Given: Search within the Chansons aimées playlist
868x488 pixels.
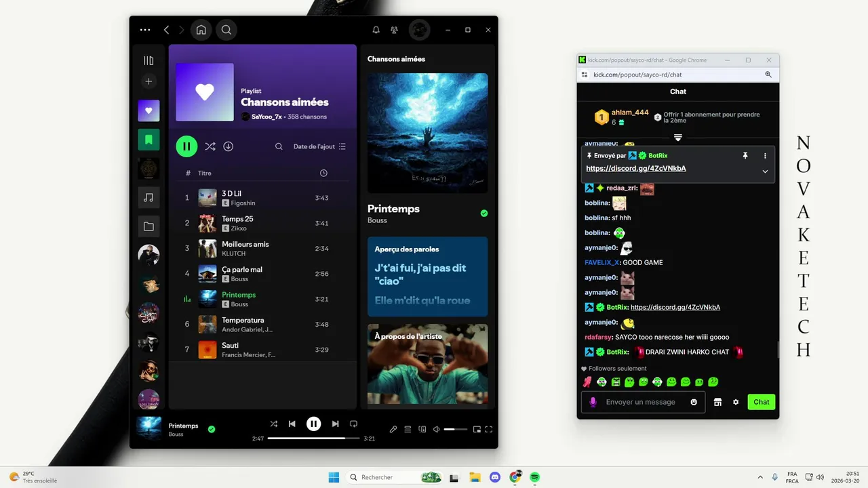Looking at the screenshot, I should click(x=279, y=146).
